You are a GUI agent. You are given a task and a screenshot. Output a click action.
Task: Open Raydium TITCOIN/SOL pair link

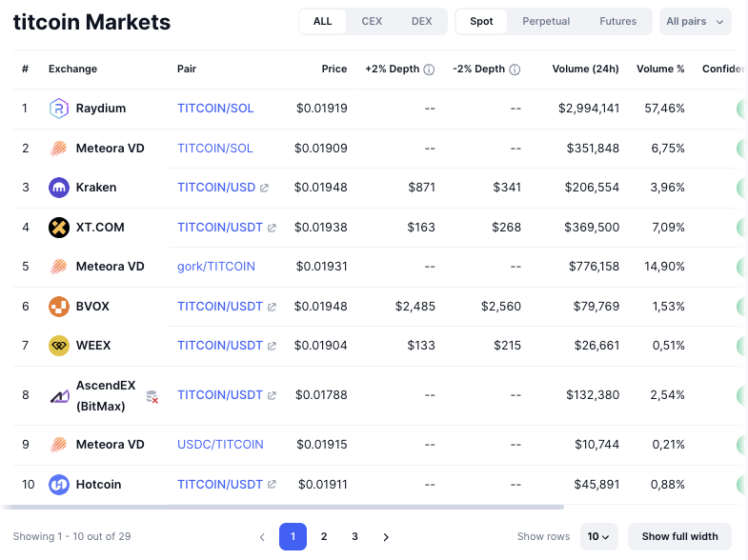pos(215,109)
